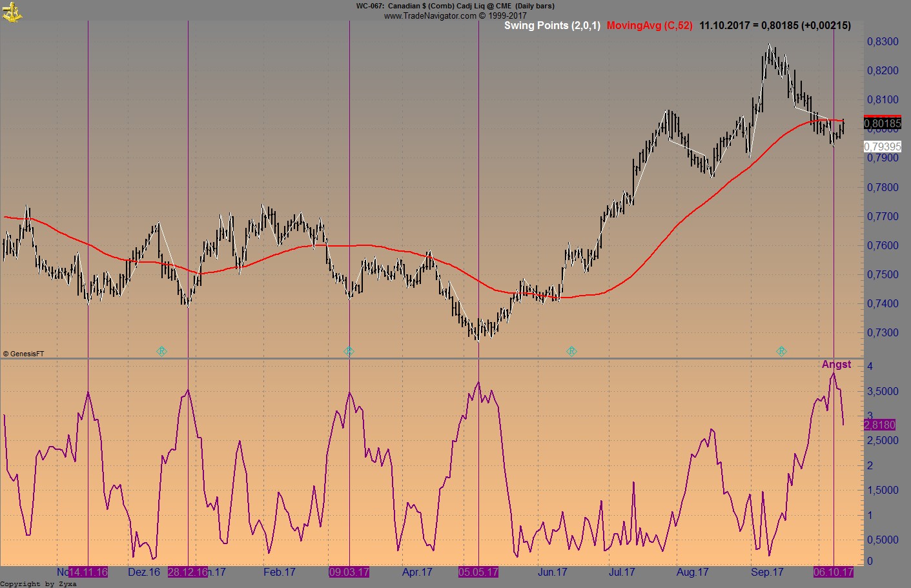Image resolution: width=911 pixels, height=588 pixels.
Task: Click the purple 2,8180 indicator value box
Action: pyautogui.click(x=879, y=425)
